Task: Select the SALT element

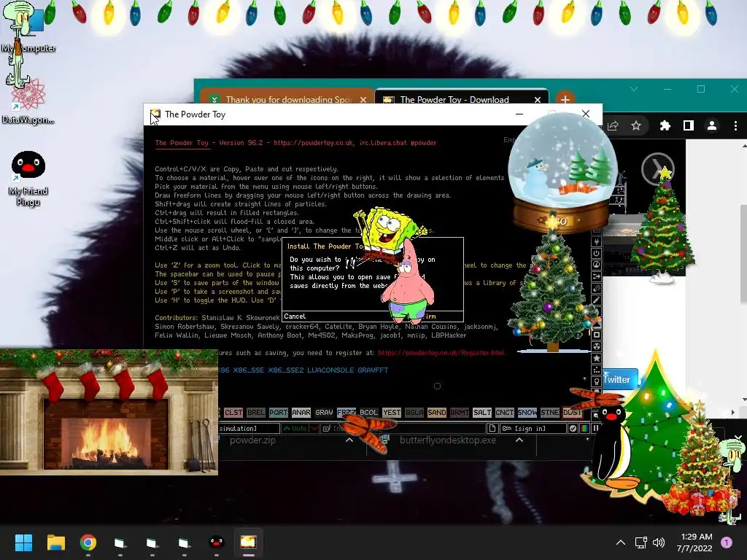Action: 482,413
